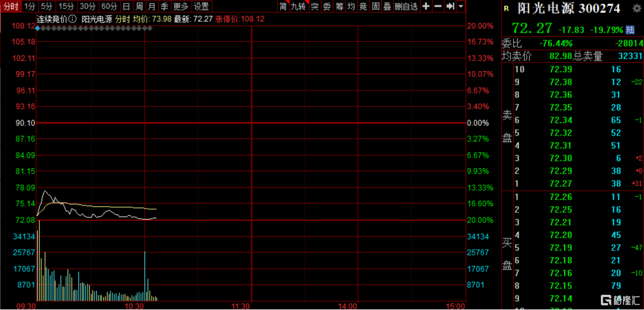Click latest price 72.27 in quote header
Viewport: 644px width, 310px height.
[532, 29]
